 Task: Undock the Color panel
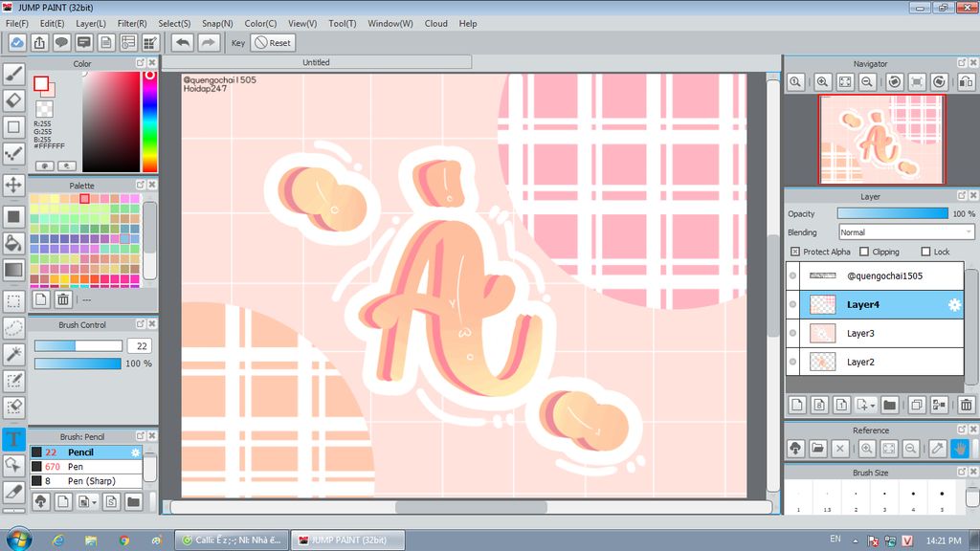(x=140, y=63)
